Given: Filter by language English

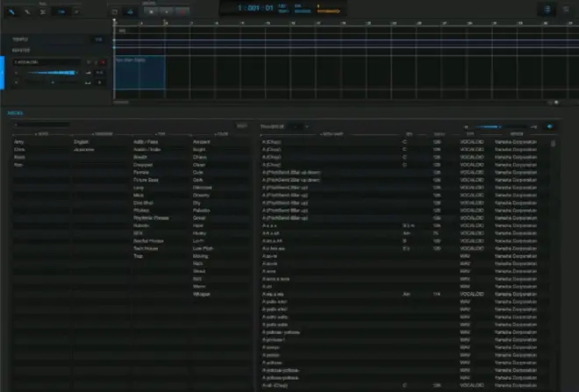Looking at the screenshot, I should [82, 142].
